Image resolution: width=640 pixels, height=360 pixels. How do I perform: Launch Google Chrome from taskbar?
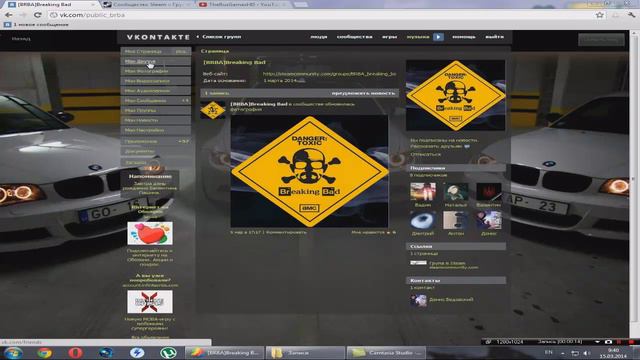tap(44, 353)
